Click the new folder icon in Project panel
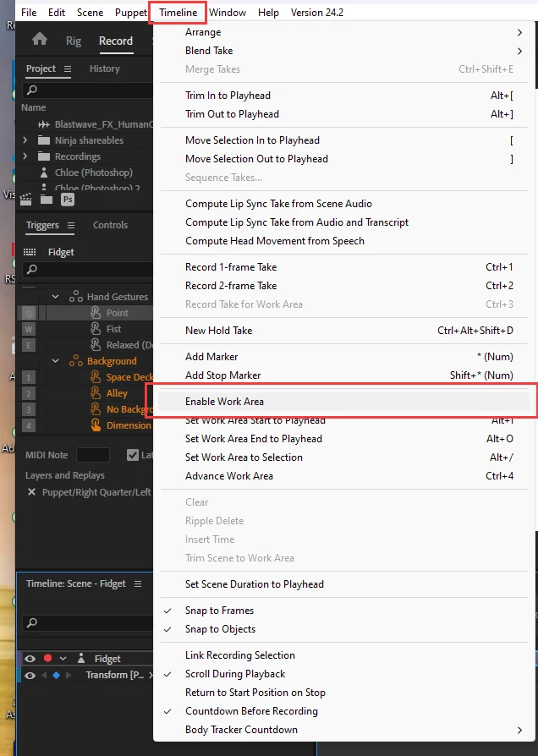The height and width of the screenshot is (756, 538). (47, 199)
